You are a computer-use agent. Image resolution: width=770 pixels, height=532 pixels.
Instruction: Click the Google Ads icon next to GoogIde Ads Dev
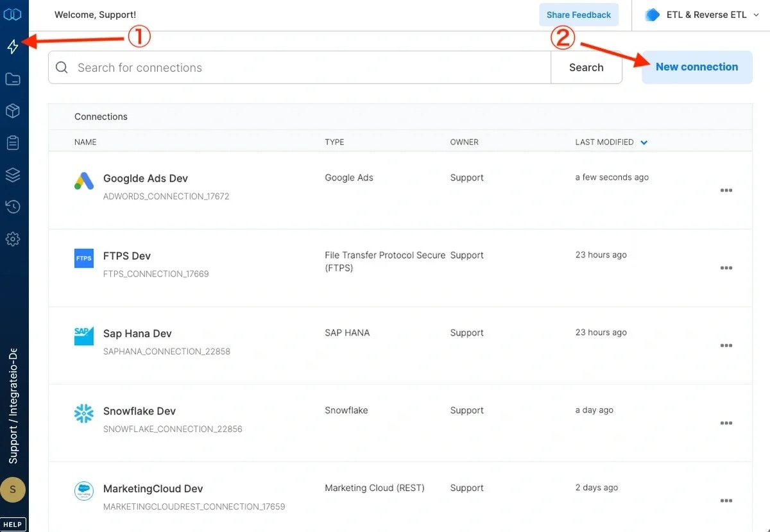point(83,180)
